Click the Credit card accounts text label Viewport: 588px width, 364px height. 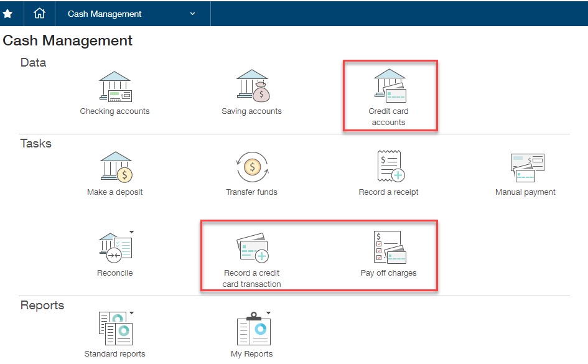[389, 117]
